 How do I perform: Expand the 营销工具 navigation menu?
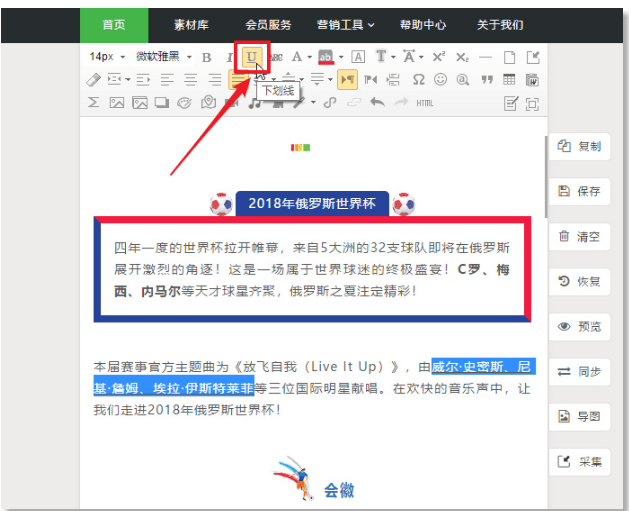[x=345, y=25]
